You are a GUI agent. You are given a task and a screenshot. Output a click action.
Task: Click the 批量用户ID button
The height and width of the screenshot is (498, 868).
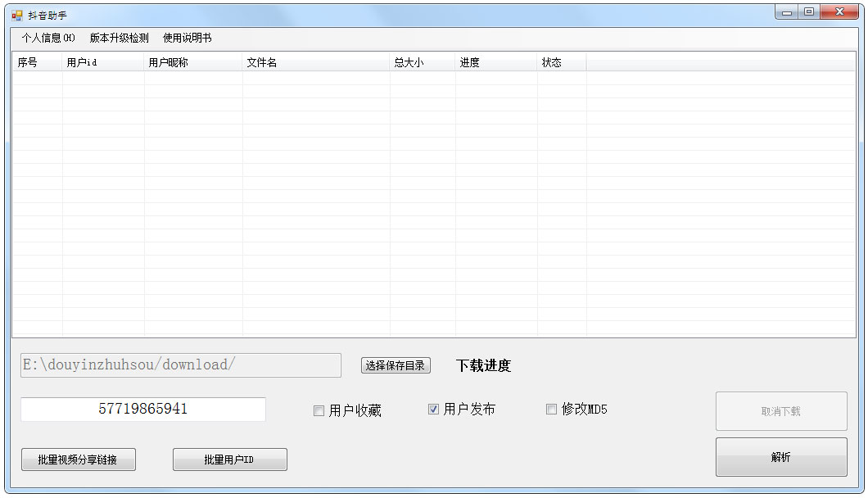pyautogui.click(x=230, y=460)
